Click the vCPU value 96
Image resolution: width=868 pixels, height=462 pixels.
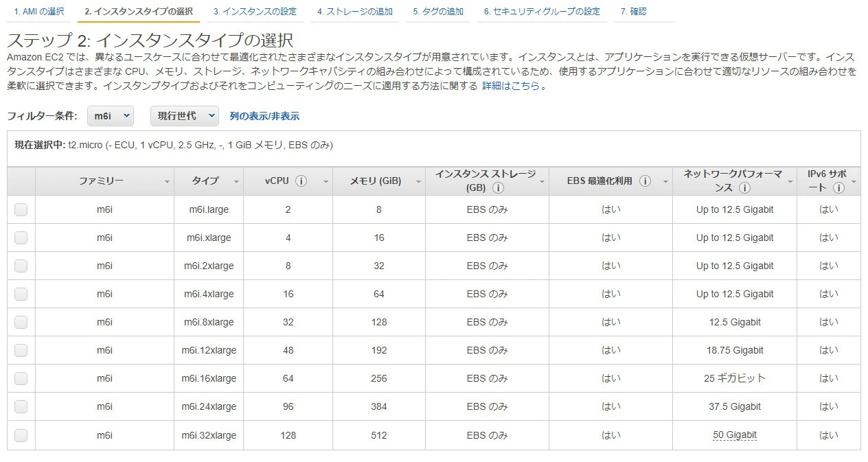[288, 406]
